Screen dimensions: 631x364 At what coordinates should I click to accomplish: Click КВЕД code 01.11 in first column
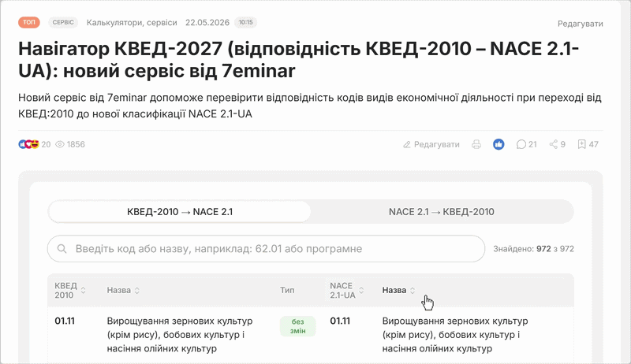point(65,321)
